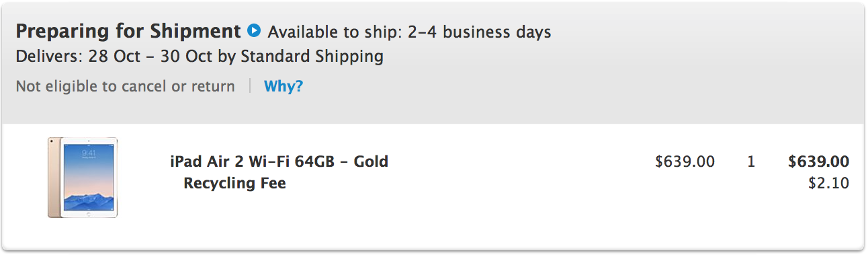Viewport: 868px width, 257px height.
Task: Click the Preparing for Shipment heading
Action: click(128, 32)
